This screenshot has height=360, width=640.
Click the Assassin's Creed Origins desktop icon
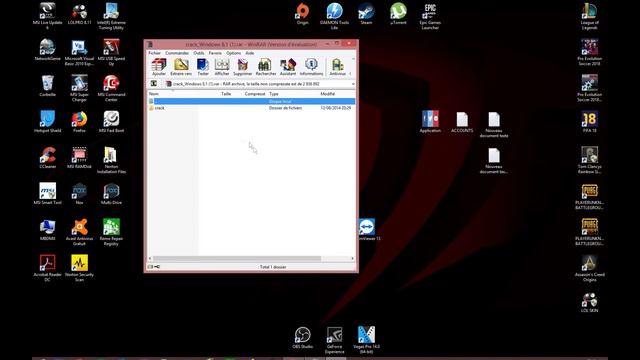pos(589,268)
